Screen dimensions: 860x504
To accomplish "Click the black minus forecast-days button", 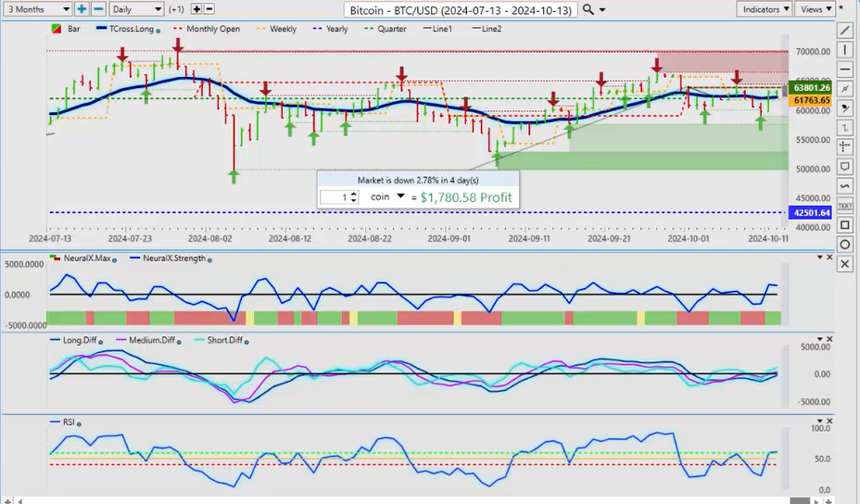I will click(209, 9).
